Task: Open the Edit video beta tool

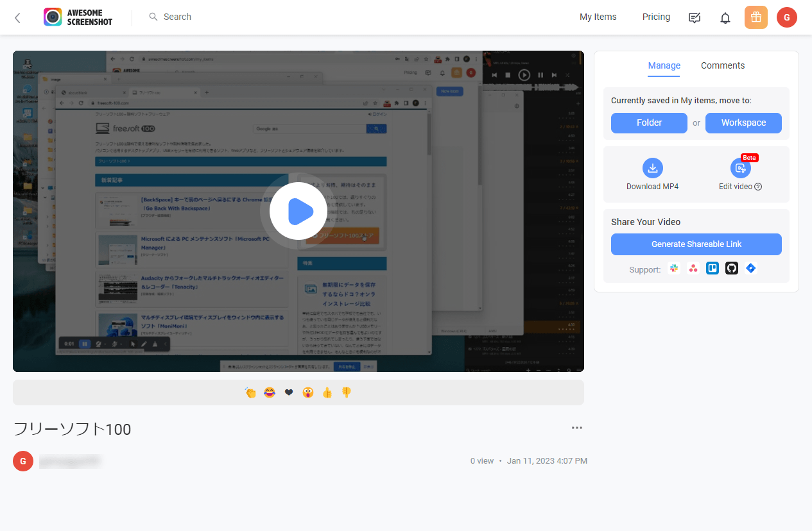Action: coord(740,174)
